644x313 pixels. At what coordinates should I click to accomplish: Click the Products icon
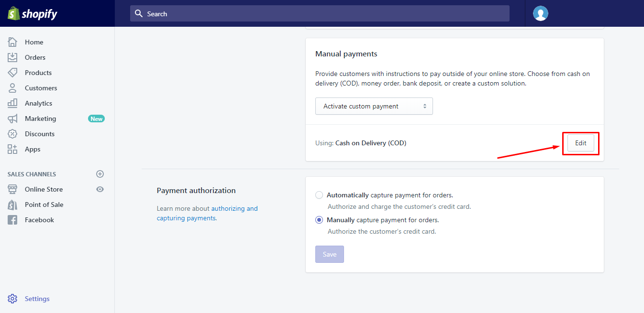(x=13, y=72)
